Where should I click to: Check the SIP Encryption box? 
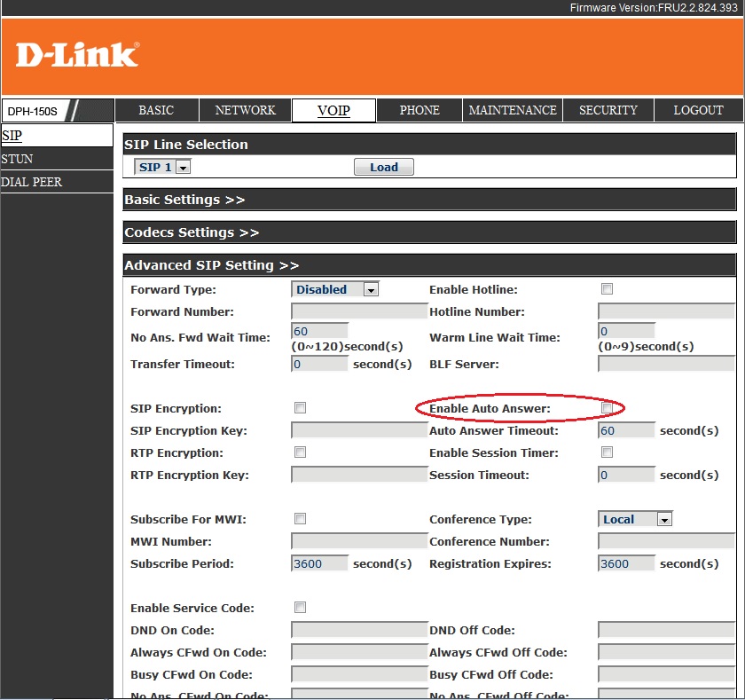tap(301, 408)
